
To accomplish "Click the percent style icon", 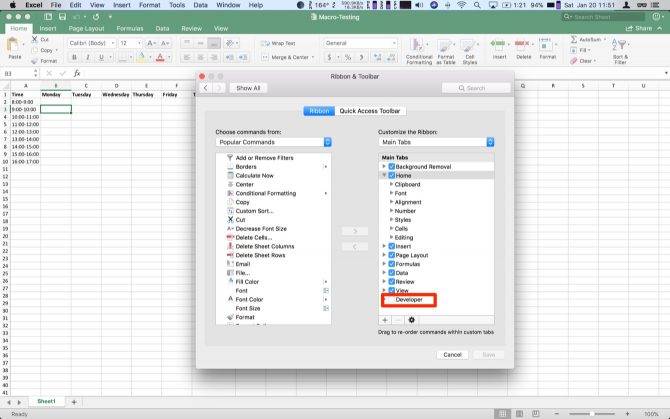I will point(348,57).
